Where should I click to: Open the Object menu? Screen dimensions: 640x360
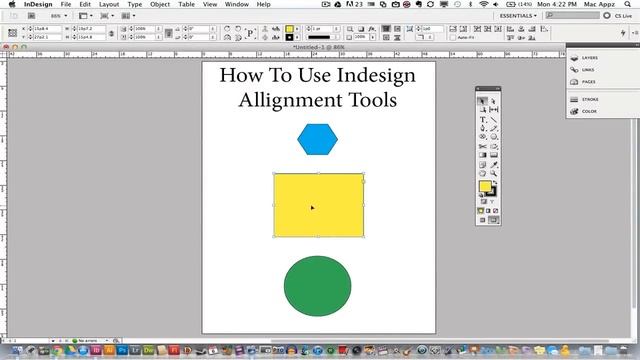(160, 4)
